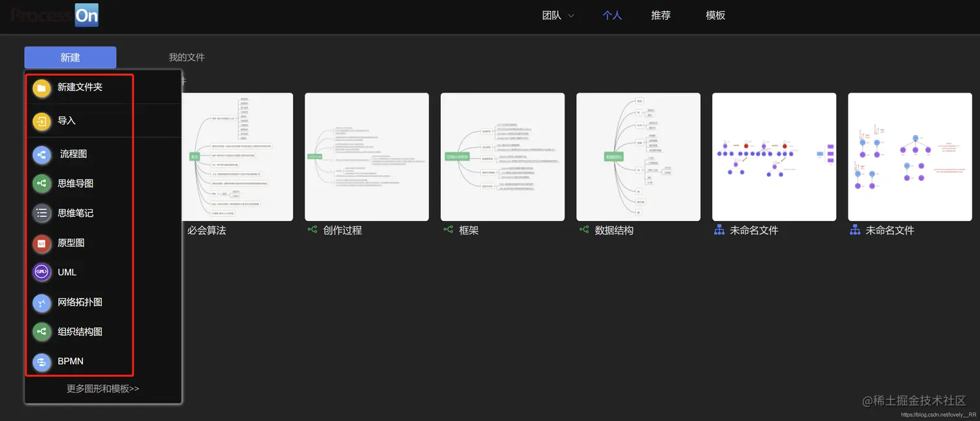Expand the 团队 dropdown menu
Image resolution: width=980 pixels, height=421 pixels.
(x=557, y=15)
